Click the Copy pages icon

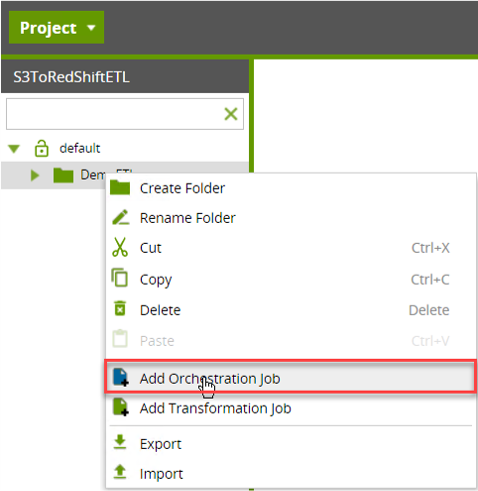pos(120,278)
